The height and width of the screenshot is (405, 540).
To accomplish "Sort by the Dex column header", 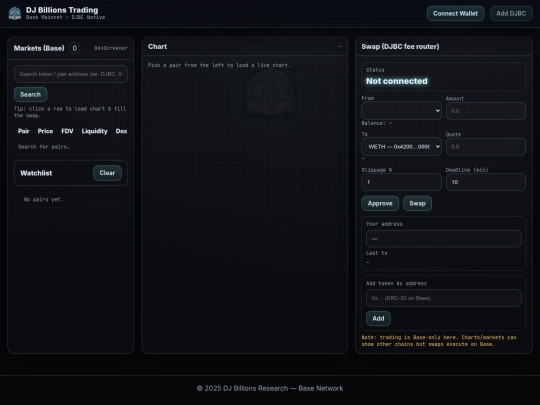I will 121,131.
